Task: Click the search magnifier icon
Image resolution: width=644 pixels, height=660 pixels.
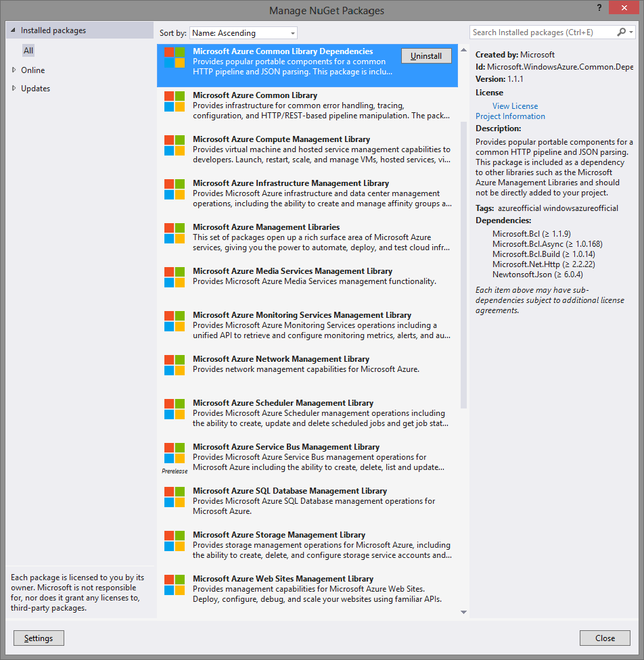Action: (x=621, y=32)
